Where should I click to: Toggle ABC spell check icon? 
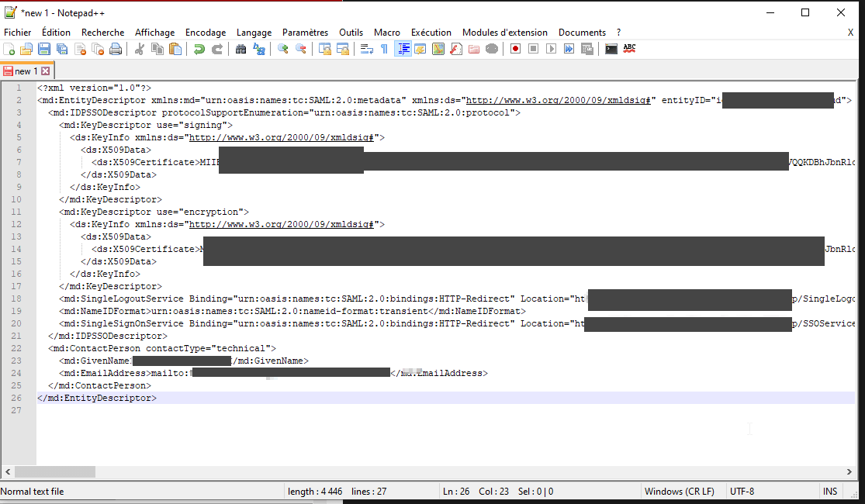[629, 49]
